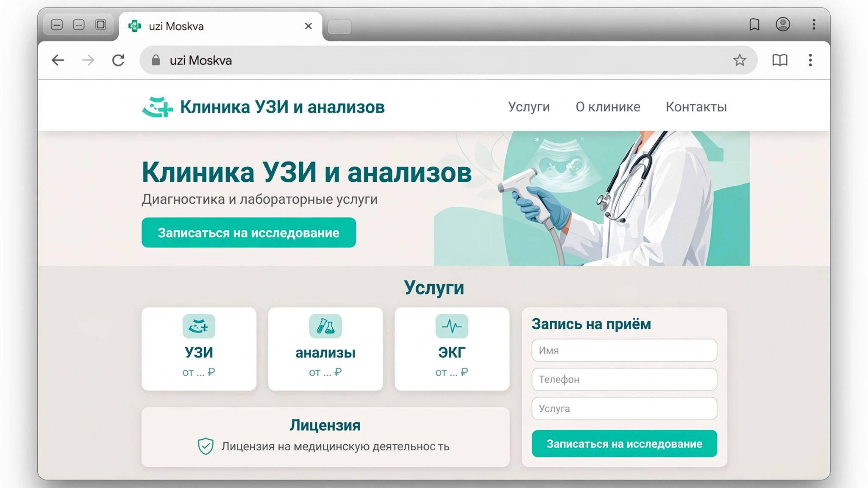This screenshot has width=868, height=488.
Task: Click the text Лицензия на медицинскую деятельность
Action: coord(335,446)
